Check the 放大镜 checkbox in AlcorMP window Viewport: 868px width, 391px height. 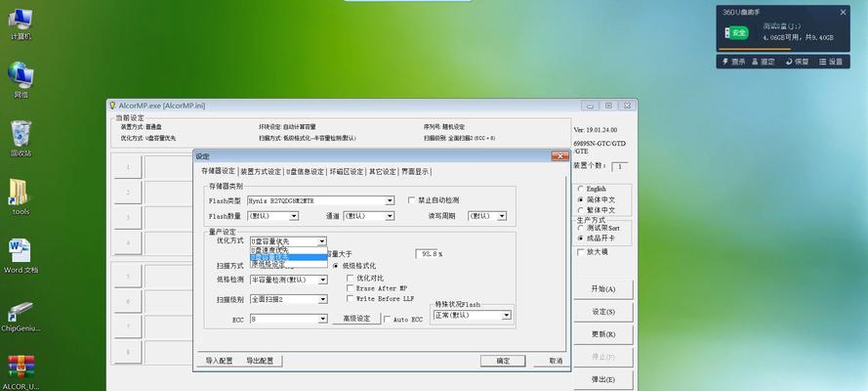pyautogui.click(x=580, y=252)
